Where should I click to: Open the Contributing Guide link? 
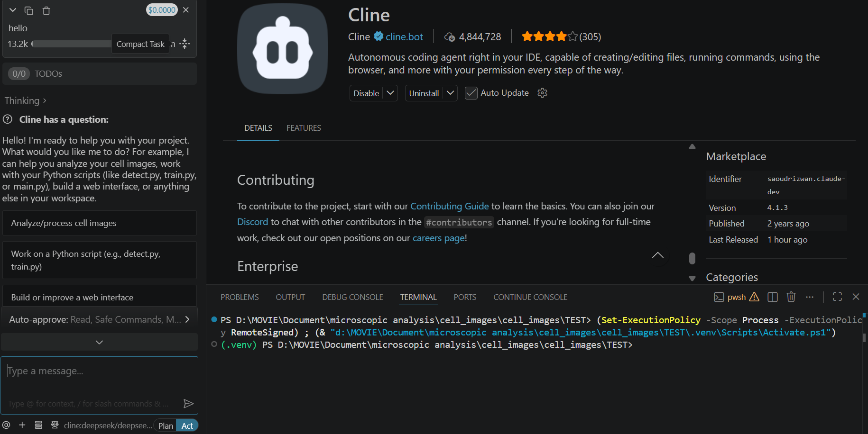coord(449,206)
